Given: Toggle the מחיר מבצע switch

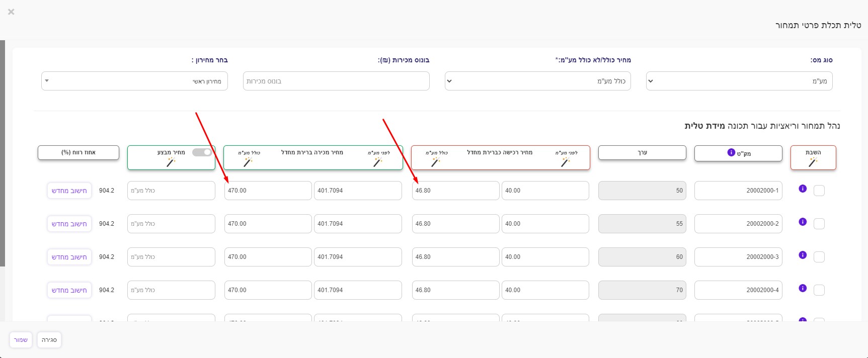Looking at the screenshot, I should coord(202,152).
